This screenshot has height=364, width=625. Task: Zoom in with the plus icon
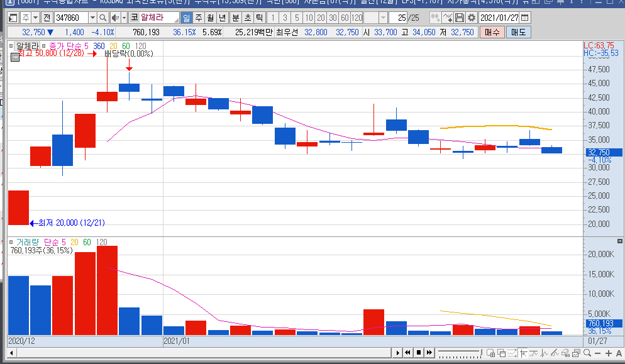click(x=608, y=353)
